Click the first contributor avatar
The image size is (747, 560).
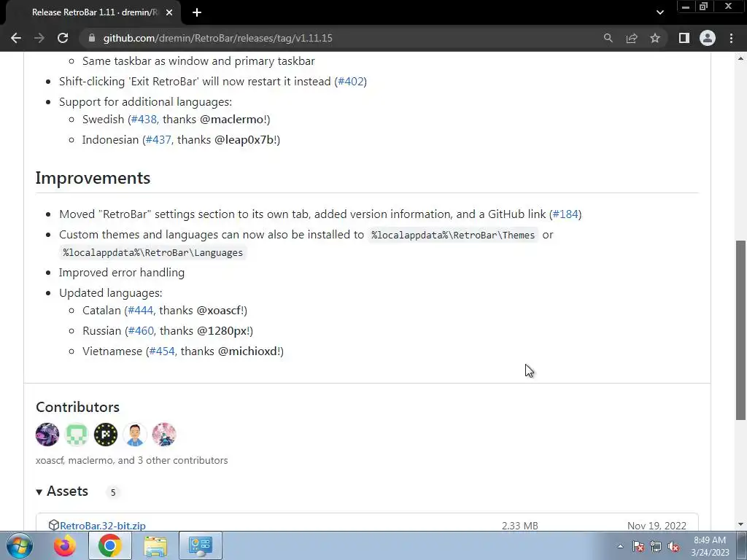(x=47, y=435)
